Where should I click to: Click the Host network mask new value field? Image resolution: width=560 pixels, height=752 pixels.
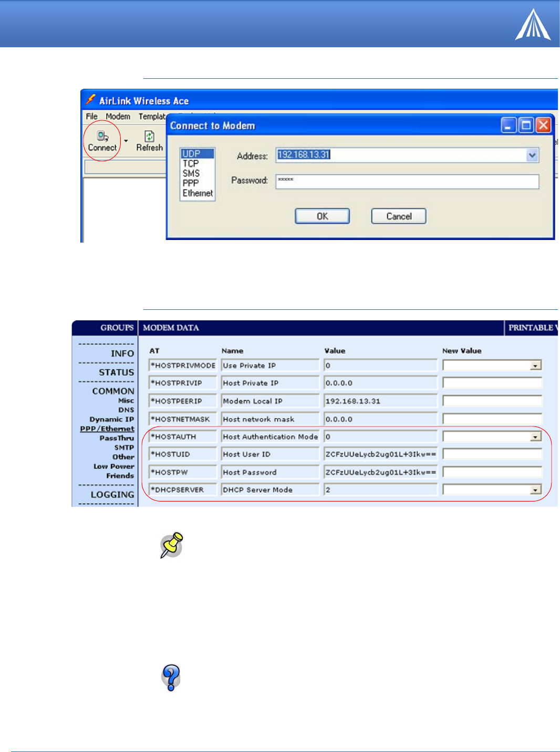(492, 419)
